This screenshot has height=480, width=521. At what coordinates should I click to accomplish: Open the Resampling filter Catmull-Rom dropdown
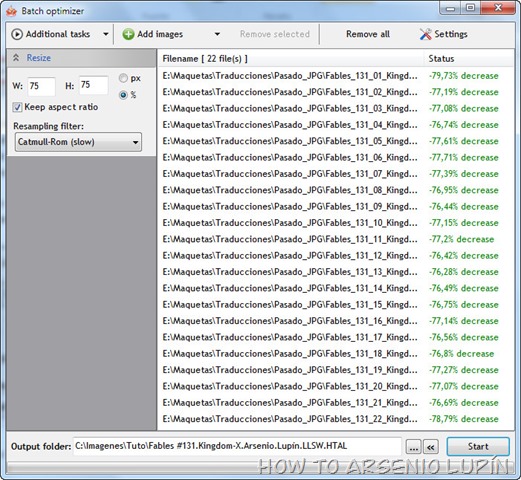(78, 142)
